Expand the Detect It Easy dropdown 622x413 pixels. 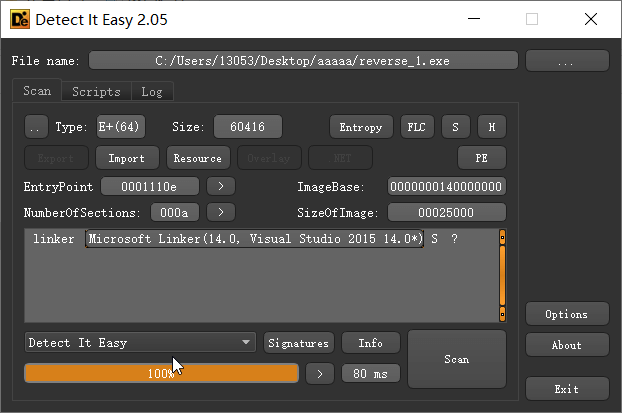point(140,342)
